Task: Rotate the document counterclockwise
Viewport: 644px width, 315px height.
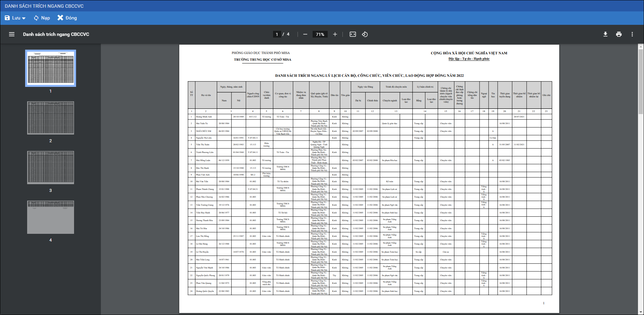Action: [x=365, y=34]
